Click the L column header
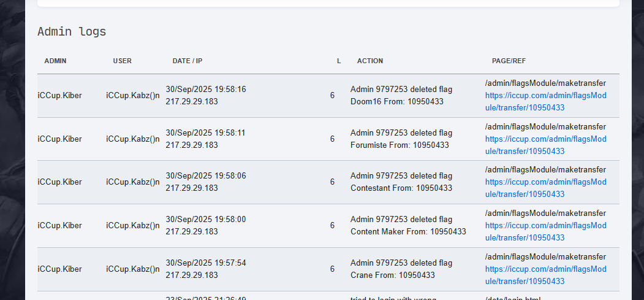 [339, 61]
